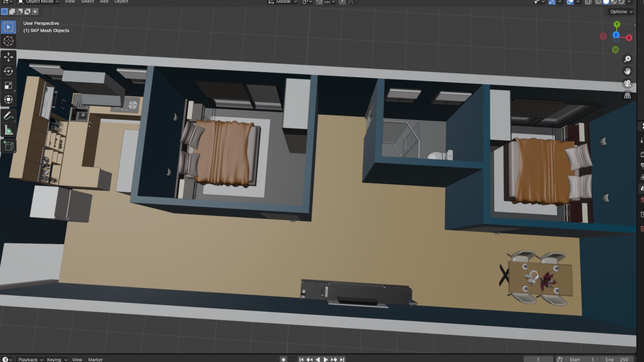Toggle auto keying record button
Viewport: 644px width, 362px height.
[x=283, y=359]
